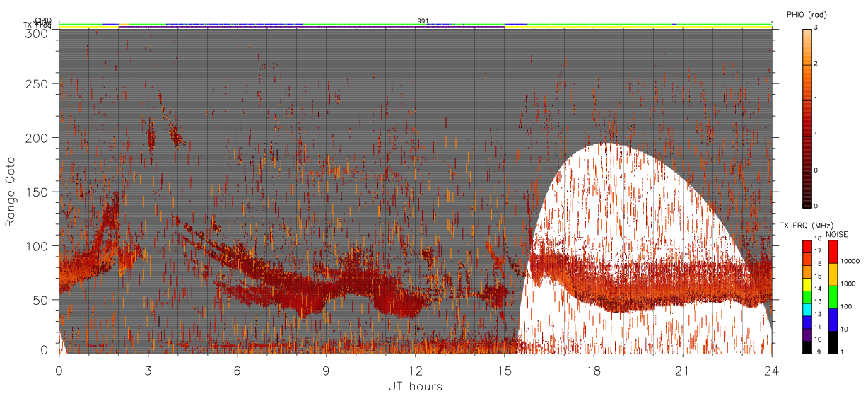This screenshot has height=401, width=868.
Task: Click the 15 label in TX FRQ legend
Action: click(819, 277)
